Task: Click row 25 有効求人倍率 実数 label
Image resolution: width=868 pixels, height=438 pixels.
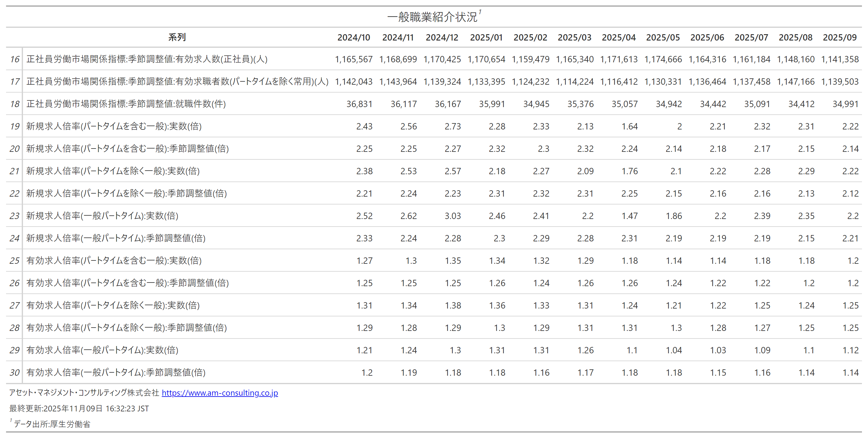Action: [114, 260]
